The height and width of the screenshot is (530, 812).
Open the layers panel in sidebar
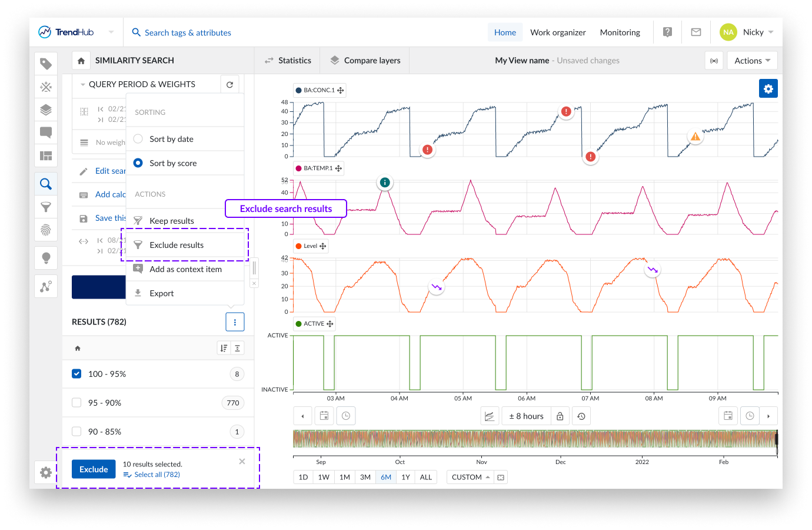point(46,110)
